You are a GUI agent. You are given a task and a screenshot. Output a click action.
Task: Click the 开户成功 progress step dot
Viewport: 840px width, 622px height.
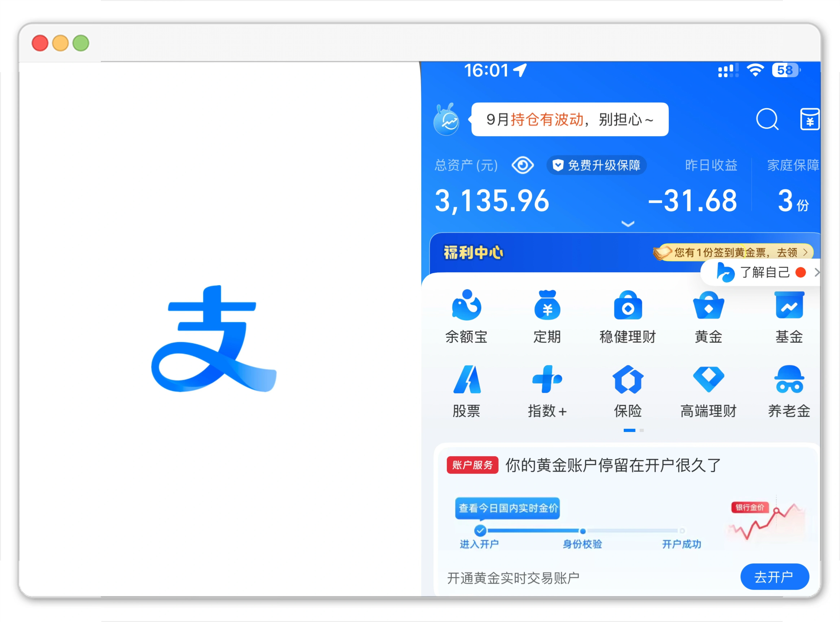coord(682,531)
